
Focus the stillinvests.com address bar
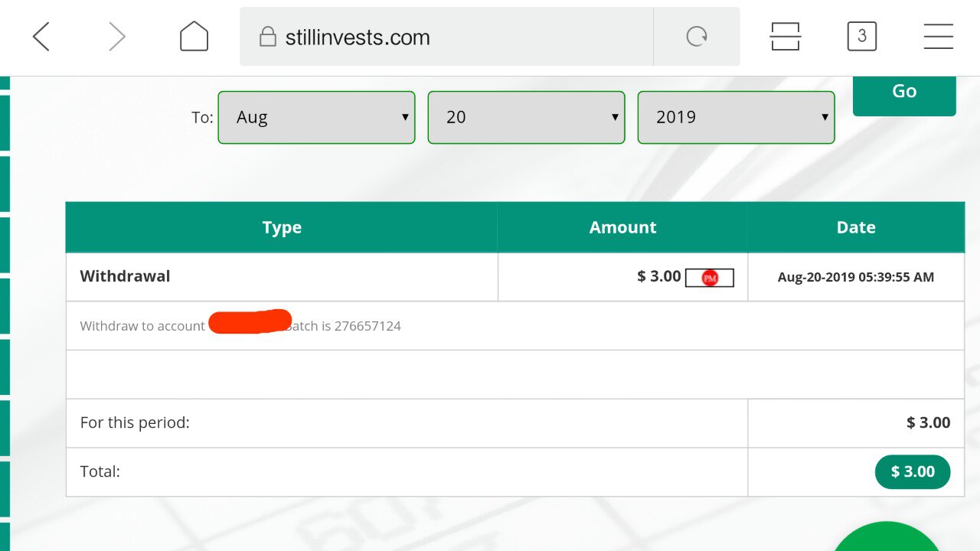click(446, 37)
